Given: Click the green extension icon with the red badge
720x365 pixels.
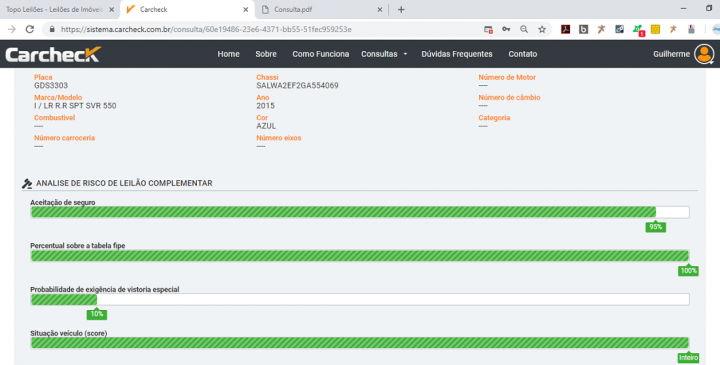Looking at the screenshot, I should click(638, 30).
